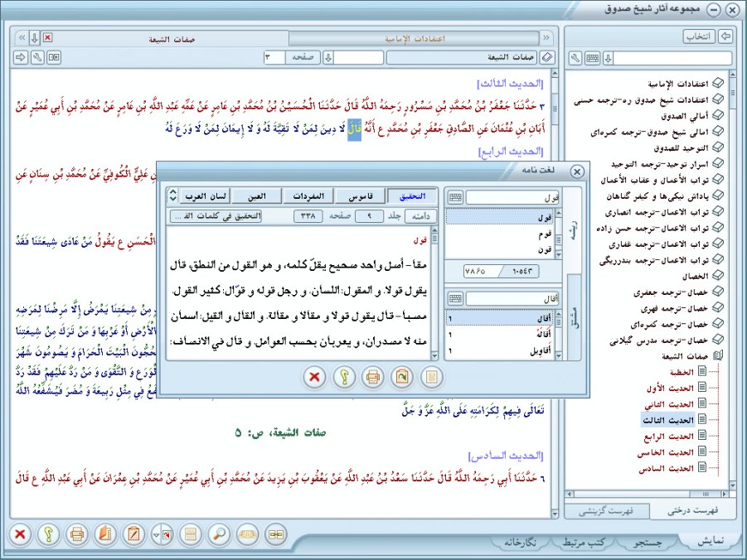The width and height of the screenshot is (747, 560).
Task: Click the orange book icon in the bottom toolbar
Action: (104, 534)
